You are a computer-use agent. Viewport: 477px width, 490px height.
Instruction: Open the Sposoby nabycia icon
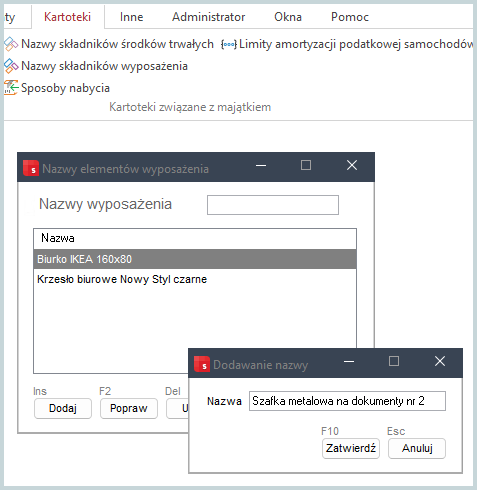[11, 88]
